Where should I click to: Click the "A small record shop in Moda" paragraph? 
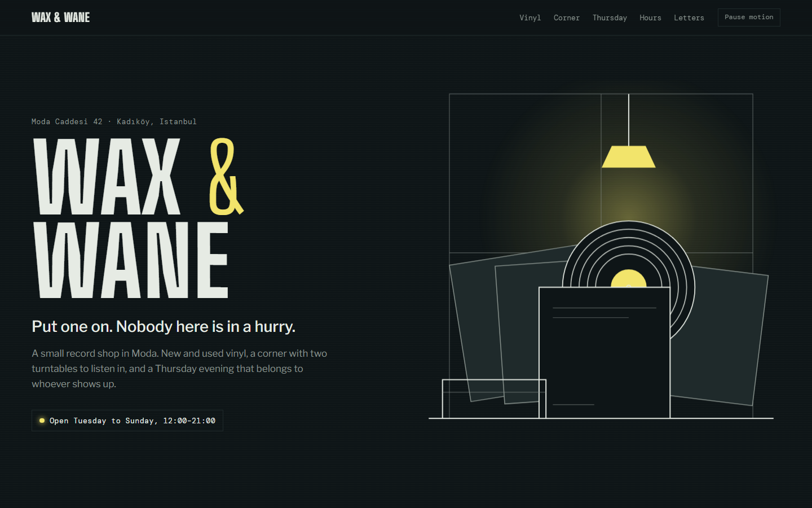point(179,369)
